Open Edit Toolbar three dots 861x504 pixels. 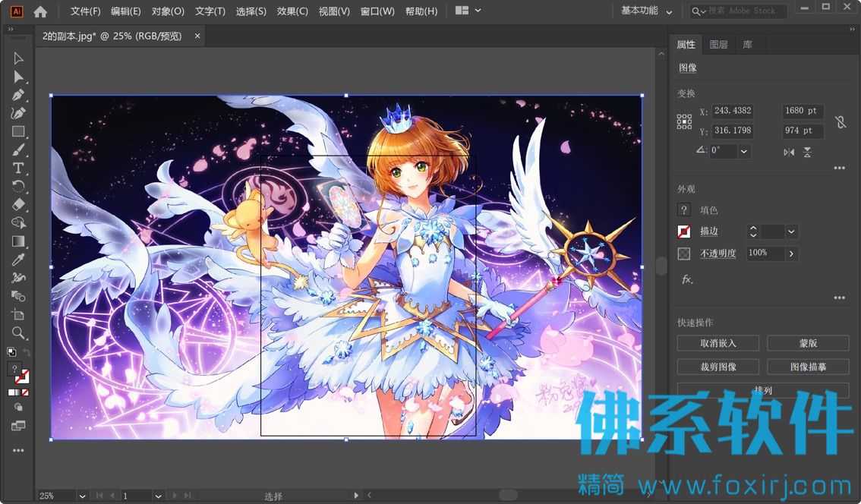point(18,450)
